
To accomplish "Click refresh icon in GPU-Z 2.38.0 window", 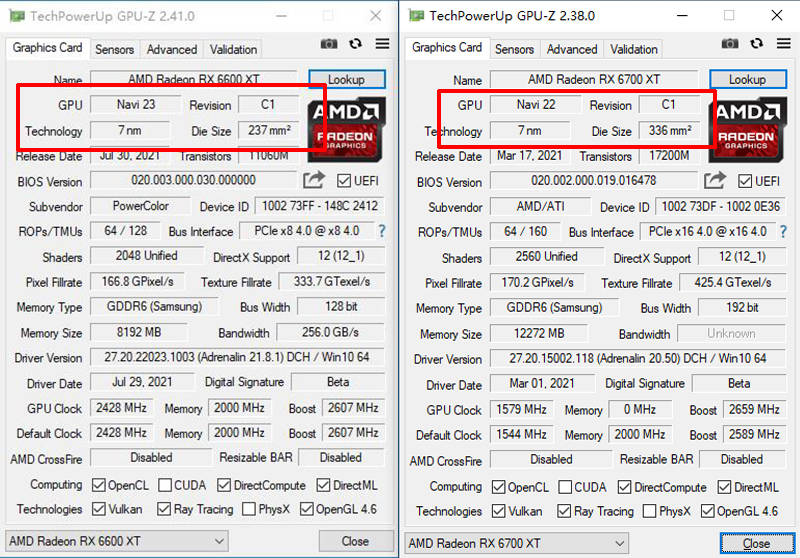I will pyautogui.click(x=757, y=44).
